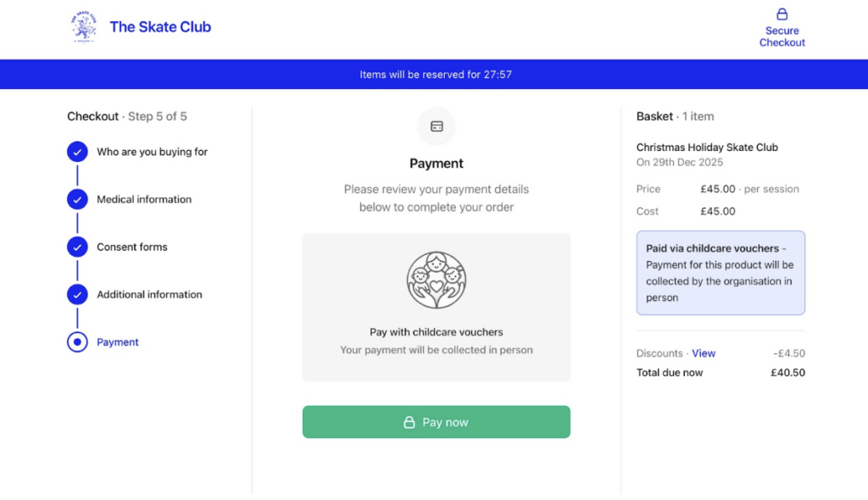Click the childcare vouchers family icon
Viewport: 868px width, 500px height.
point(437,281)
